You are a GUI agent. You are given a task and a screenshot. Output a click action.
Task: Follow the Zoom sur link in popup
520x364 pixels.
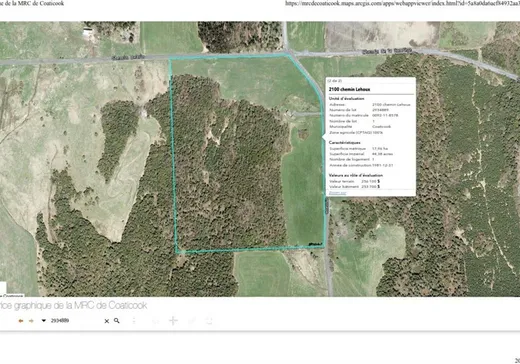[337, 193]
